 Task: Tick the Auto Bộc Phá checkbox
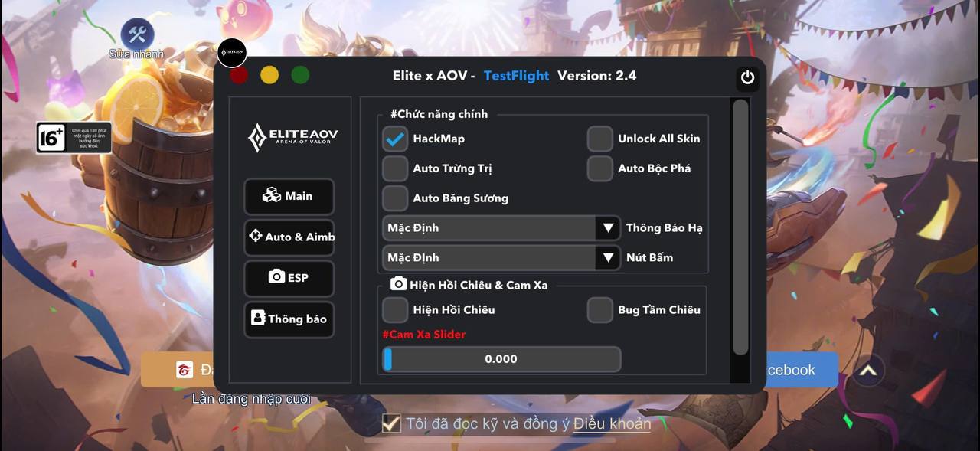point(600,168)
